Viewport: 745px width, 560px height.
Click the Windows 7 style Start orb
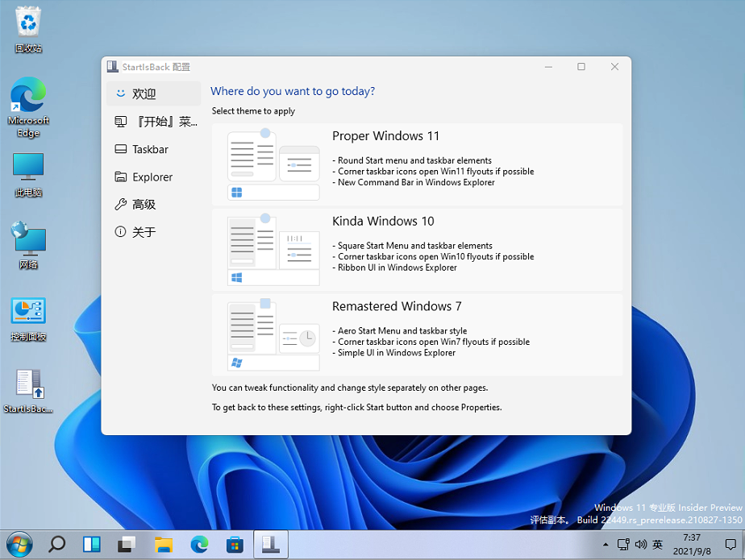pyautogui.click(x=18, y=545)
